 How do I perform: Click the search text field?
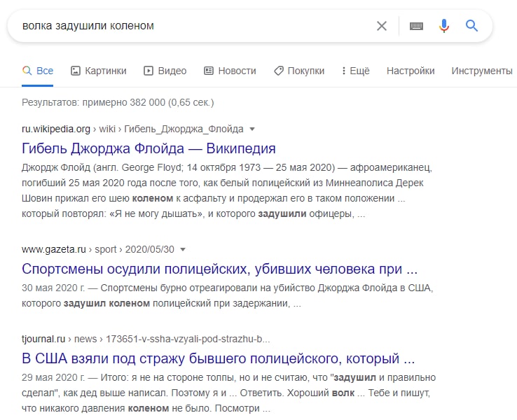point(195,26)
